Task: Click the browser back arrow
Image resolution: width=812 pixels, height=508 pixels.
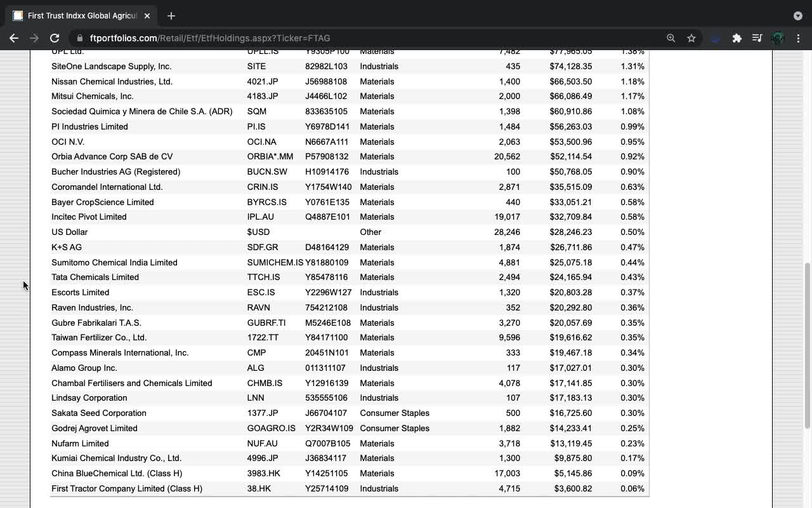Action: [14, 38]
